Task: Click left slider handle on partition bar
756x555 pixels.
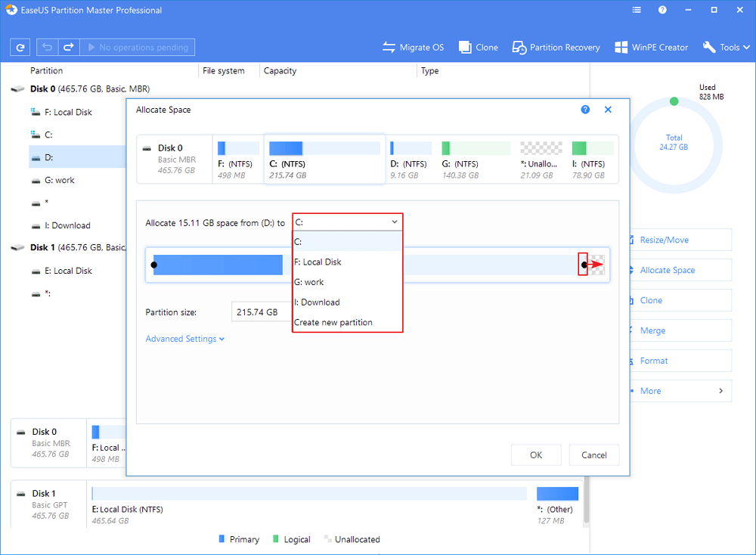Action: click(153, 265)
